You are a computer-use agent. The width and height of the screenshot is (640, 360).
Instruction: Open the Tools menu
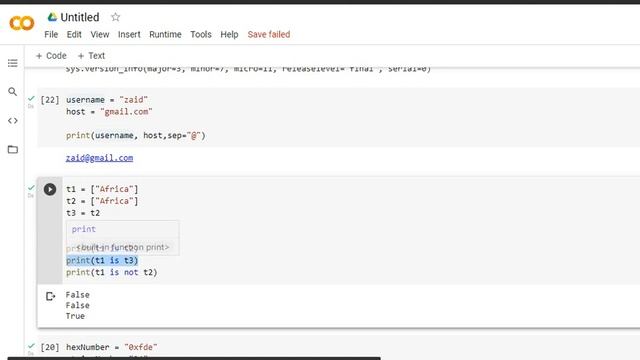coord(201,34)
